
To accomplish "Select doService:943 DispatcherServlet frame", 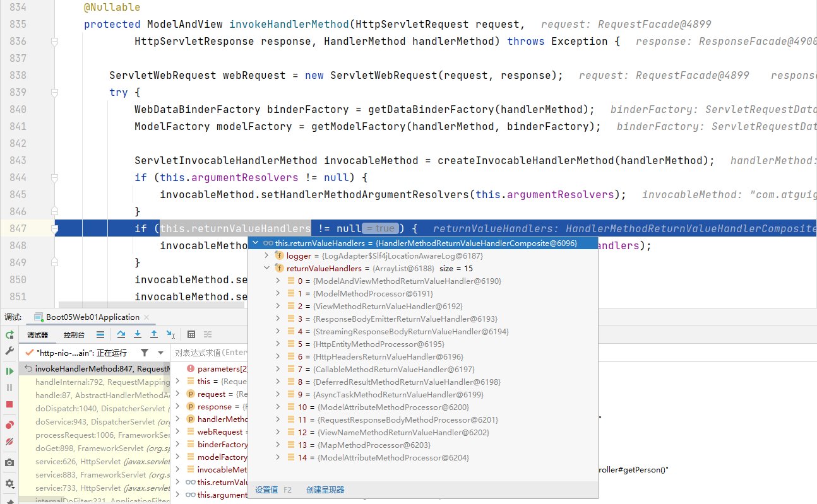I will pos(95,421).
